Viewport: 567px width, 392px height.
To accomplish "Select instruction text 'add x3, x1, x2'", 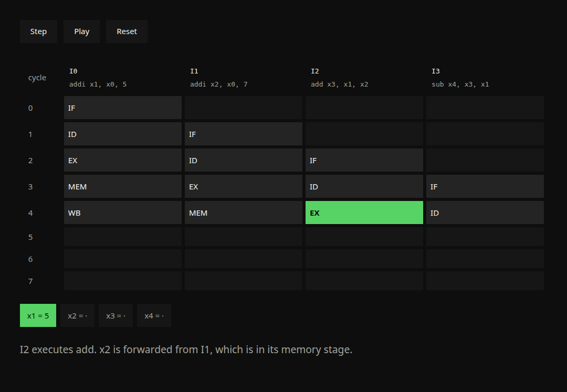I will pyautogui.click(x=340, y=84).
